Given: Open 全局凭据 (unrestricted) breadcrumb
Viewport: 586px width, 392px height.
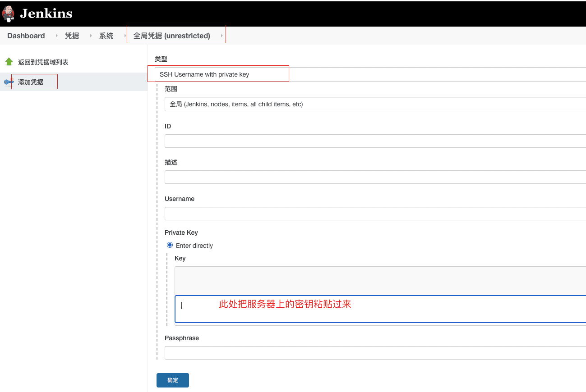Looking at the screenshot, I should coord(172,36).
